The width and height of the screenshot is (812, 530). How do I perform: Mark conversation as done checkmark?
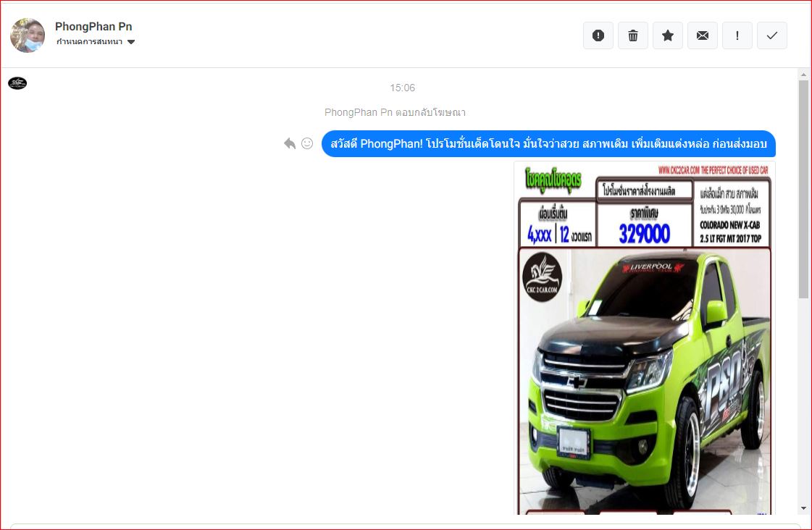pyautogui.click(x=771, y=35)
